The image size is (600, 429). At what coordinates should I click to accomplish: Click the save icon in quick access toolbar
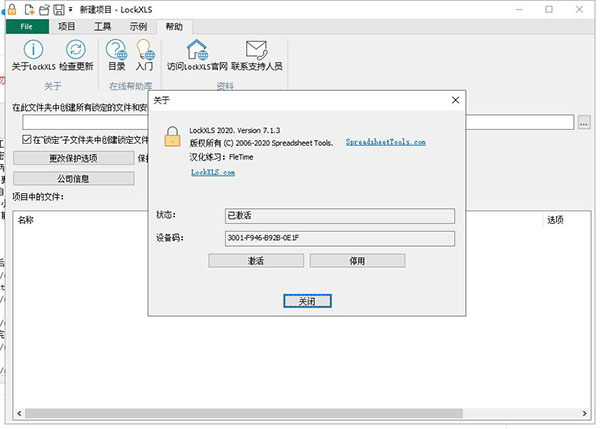coord(59,8)
